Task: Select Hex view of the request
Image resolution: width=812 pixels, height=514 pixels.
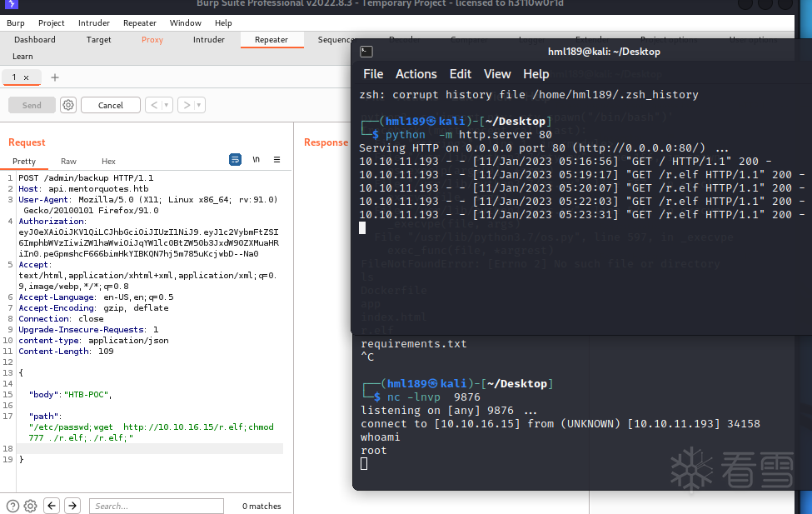Action: [108, 161]
